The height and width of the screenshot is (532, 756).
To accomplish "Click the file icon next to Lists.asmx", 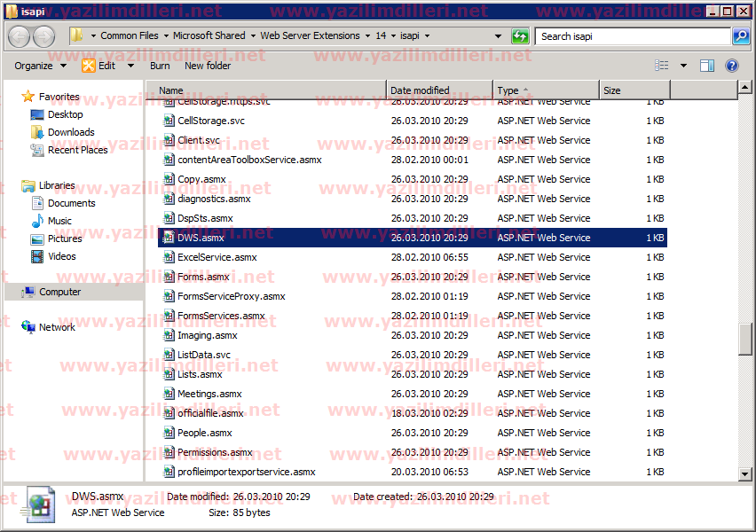I will click(x=169, y=374).
